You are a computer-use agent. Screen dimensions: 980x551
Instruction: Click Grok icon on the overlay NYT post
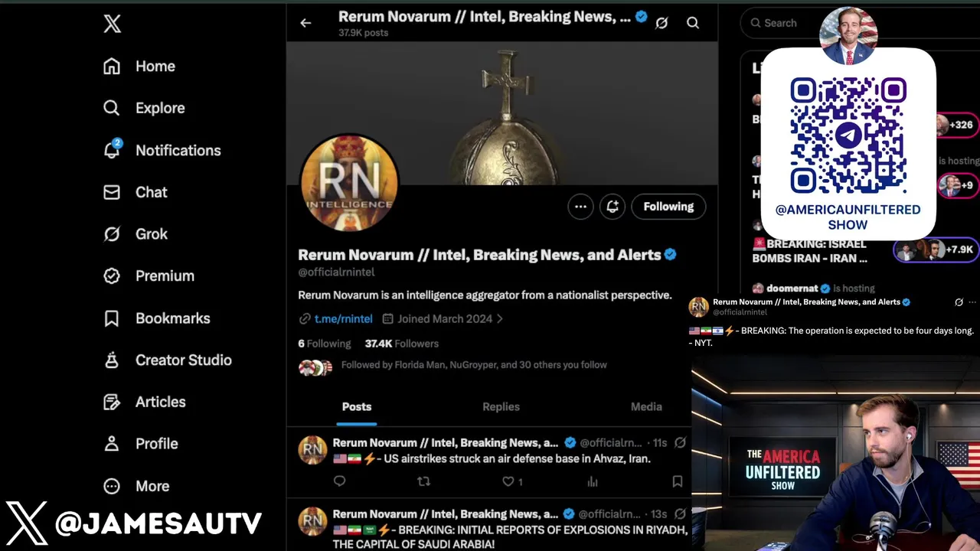pos(959,302)
